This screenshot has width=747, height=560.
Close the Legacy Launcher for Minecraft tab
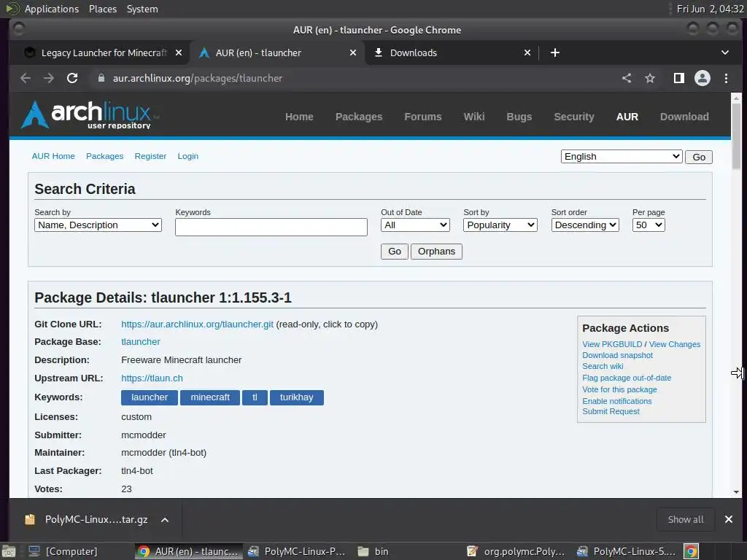coord(178,52)
